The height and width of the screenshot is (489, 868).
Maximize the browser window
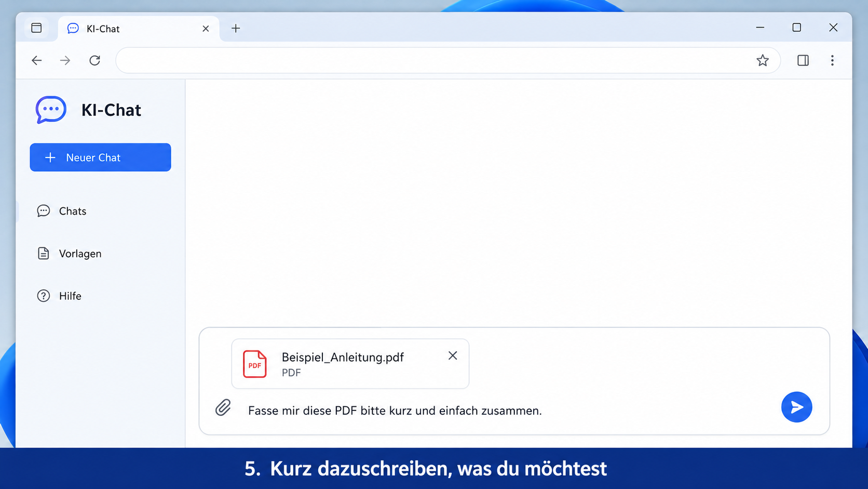(796, 28)
